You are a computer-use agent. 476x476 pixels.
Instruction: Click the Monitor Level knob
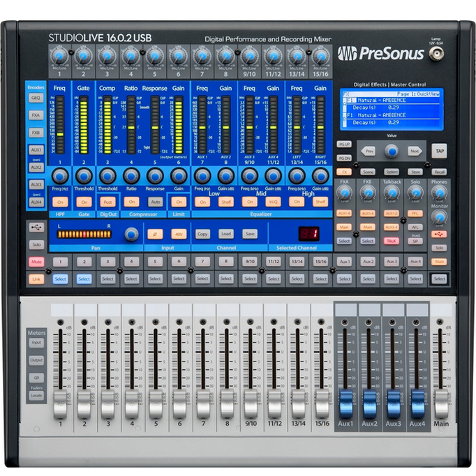[x=439, y=217]
